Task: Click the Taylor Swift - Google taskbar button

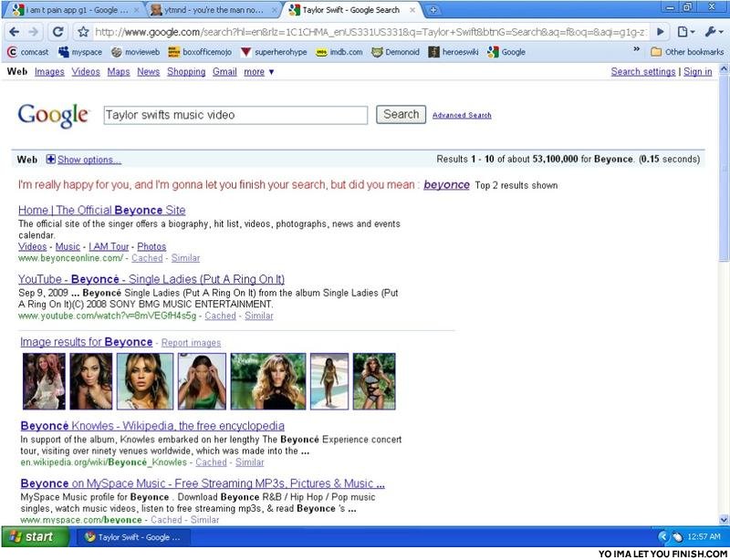Action: click(x=132, y=537)
